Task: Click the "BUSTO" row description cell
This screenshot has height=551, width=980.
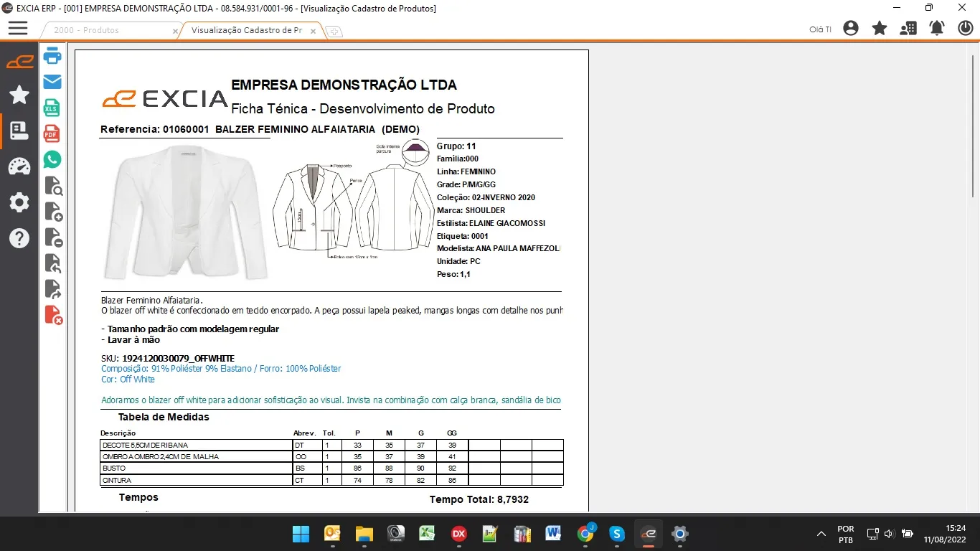Action: click(x=196, y=468)
